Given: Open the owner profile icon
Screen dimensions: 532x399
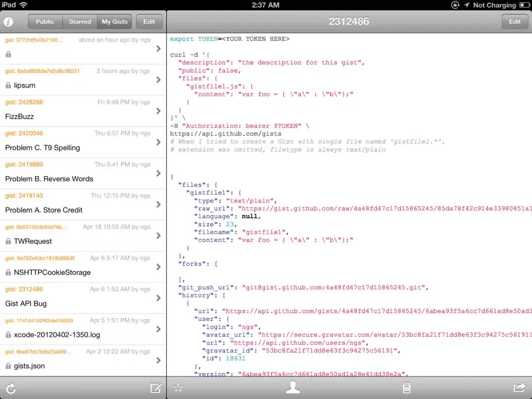Looking at the screenshot, I should point(293,387).
